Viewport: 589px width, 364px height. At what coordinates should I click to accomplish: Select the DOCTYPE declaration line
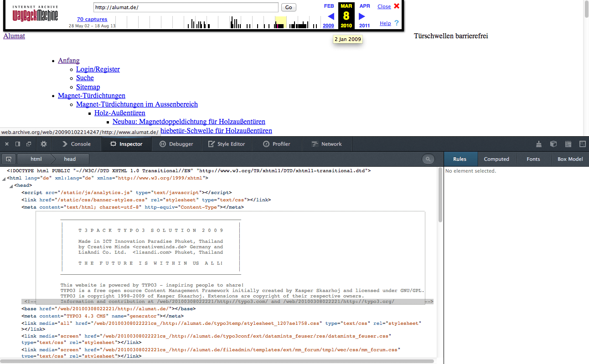pyautogui.click(x=189, y=171)
